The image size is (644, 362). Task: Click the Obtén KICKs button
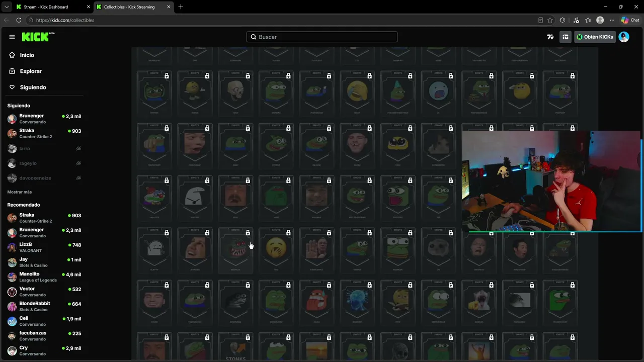[595, 37]
